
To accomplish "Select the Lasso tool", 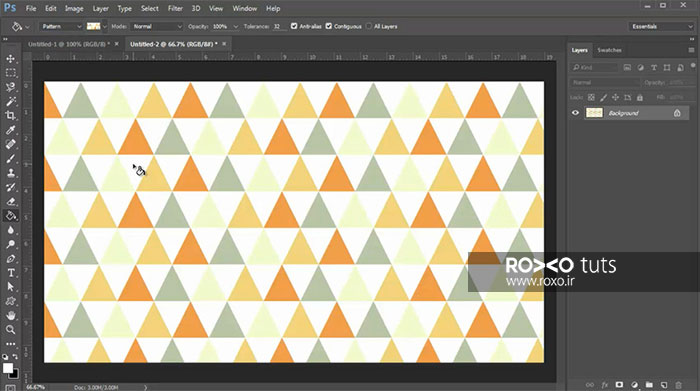I will (10, 87).
